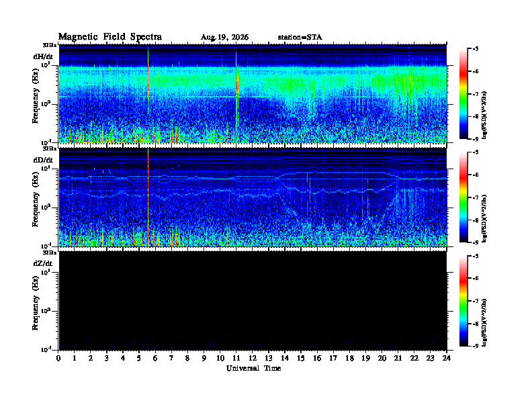Click the middle color bar next to dD/dt
This screenshot has height=411, width=532.
coord(463,197)
